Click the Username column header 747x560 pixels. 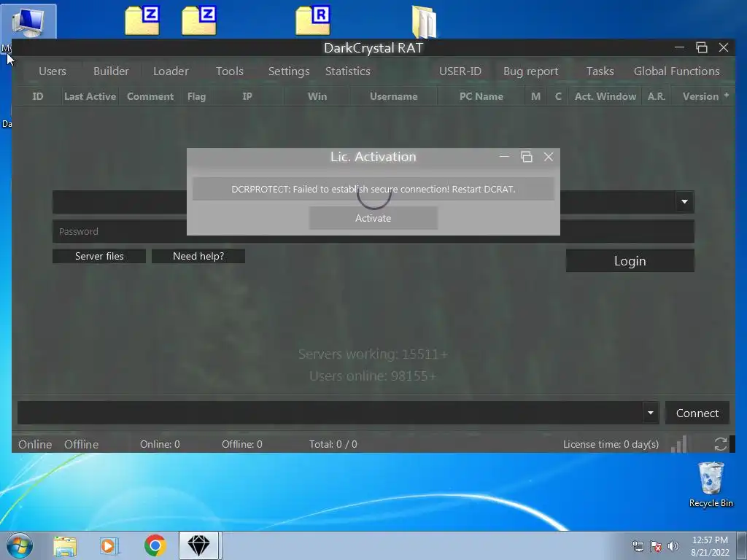click(393, 96)
